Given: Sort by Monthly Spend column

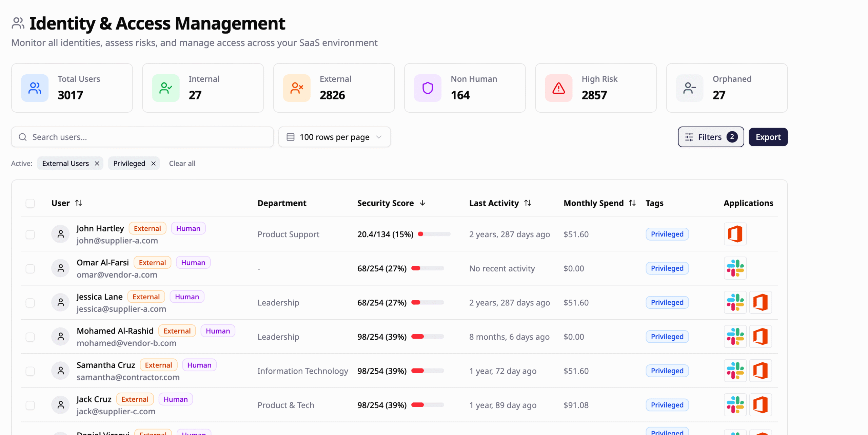Looking at the screenshot, I should 599,203.
